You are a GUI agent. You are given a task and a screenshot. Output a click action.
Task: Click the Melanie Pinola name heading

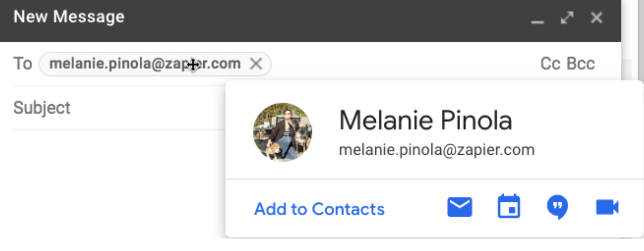click(x=425, y=120)
